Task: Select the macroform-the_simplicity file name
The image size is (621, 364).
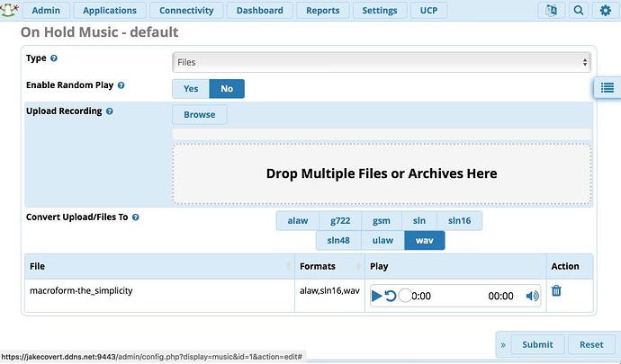Action: pyautogui.click(x=81, y=291)
